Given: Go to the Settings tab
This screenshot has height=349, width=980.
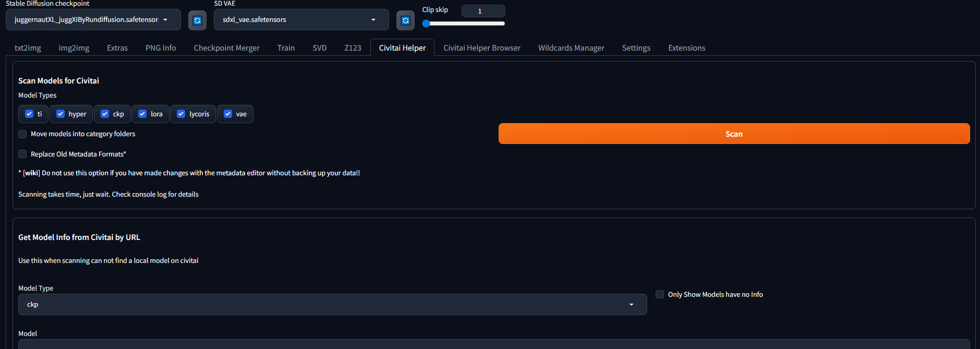Looking at the screenshot, I should pyautogui.click(x=636, y=48).
